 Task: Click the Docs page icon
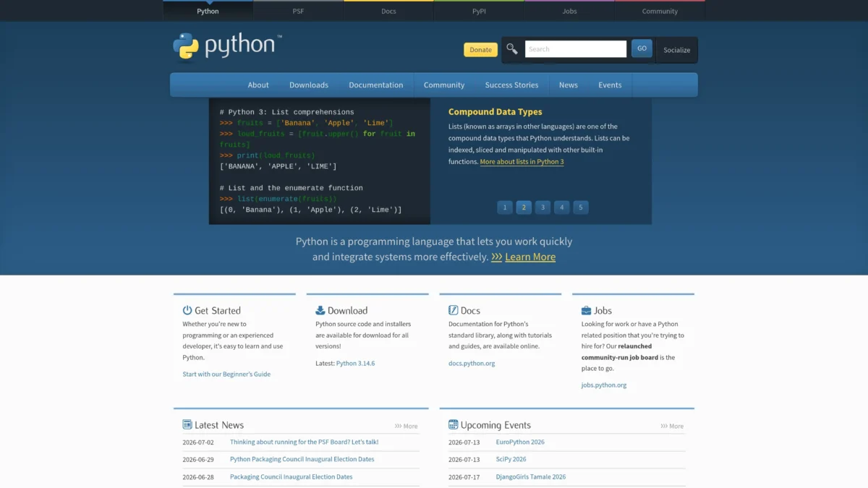pyautogui.click(x=454, y=310)
